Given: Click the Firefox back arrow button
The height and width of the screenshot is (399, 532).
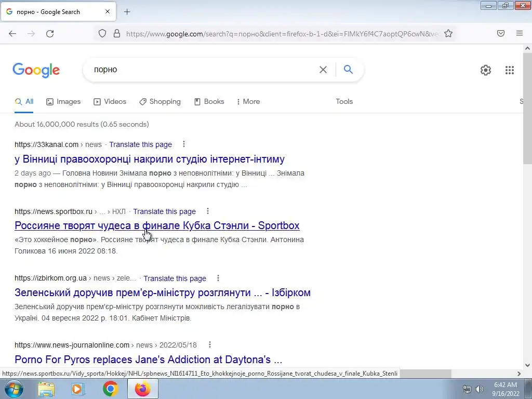Looking at the screenshot, I should click(12, 34).
